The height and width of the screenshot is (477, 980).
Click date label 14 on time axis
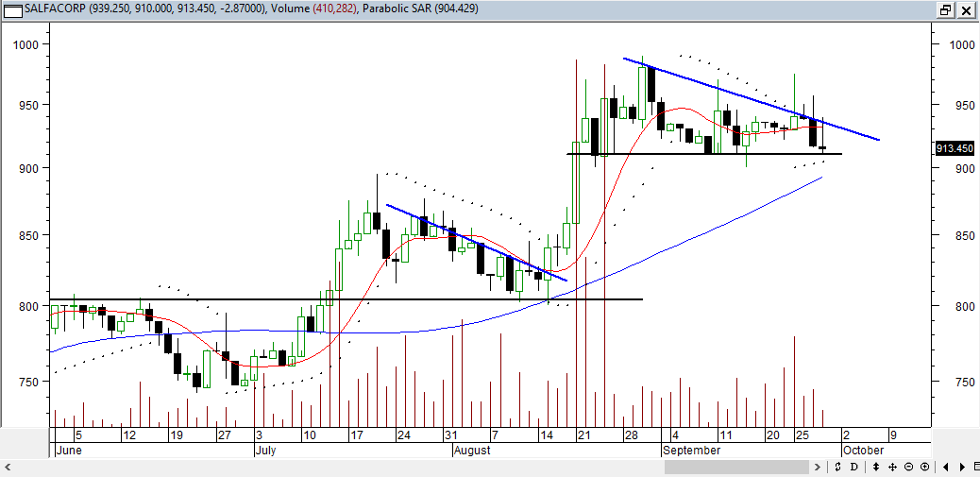coord(547,435)
